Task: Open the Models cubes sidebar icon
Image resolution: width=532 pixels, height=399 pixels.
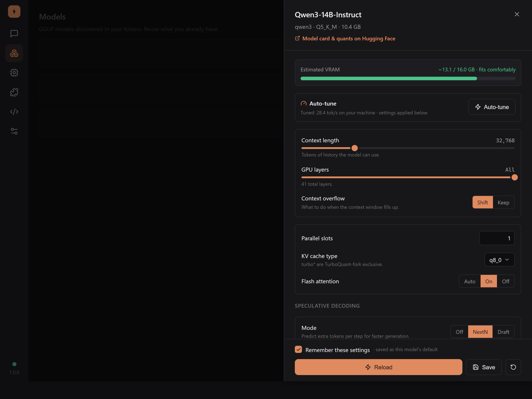Action: (14, 53)
